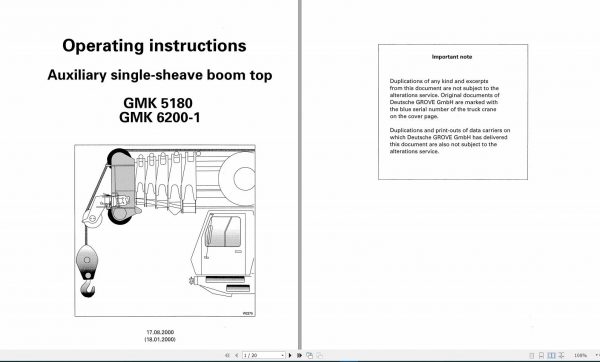Select single page layout icon

tap(532, 355)
